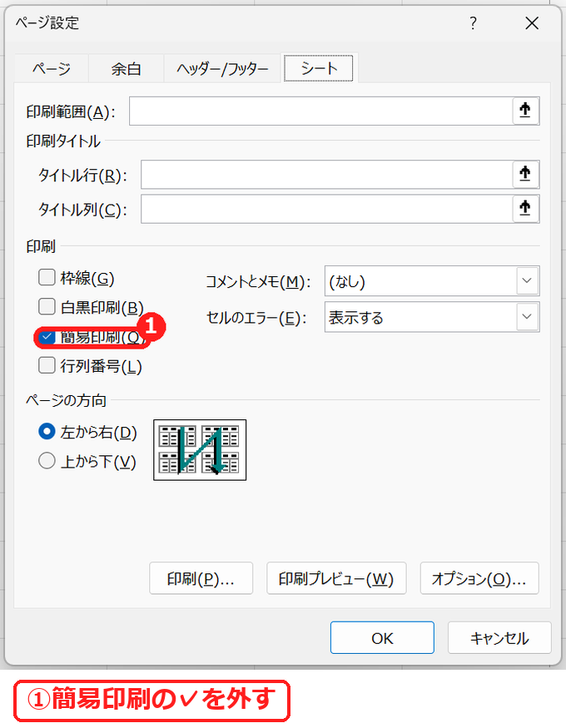Switch to the 余白 tab

(x=126, y=69)
